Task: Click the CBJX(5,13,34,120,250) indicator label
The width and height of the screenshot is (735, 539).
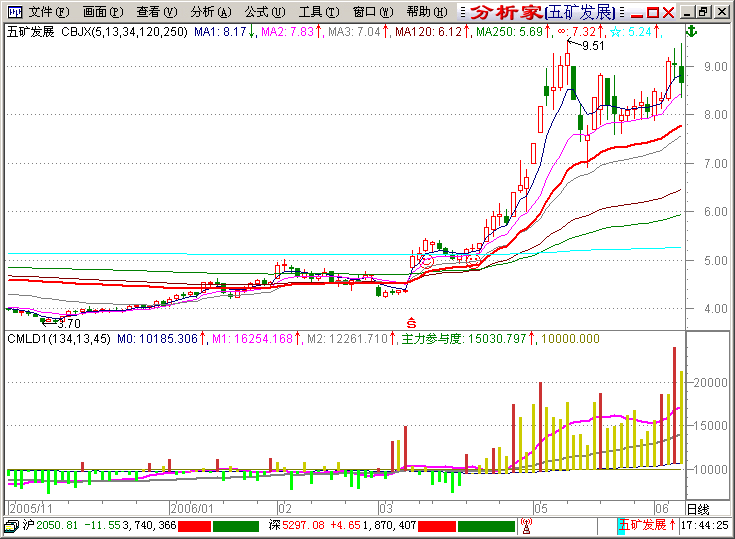Action: [125, 32]
